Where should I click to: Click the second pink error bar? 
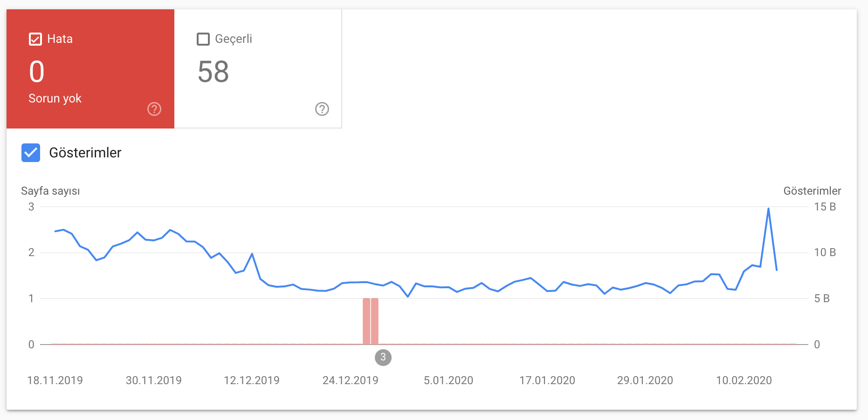375,321
